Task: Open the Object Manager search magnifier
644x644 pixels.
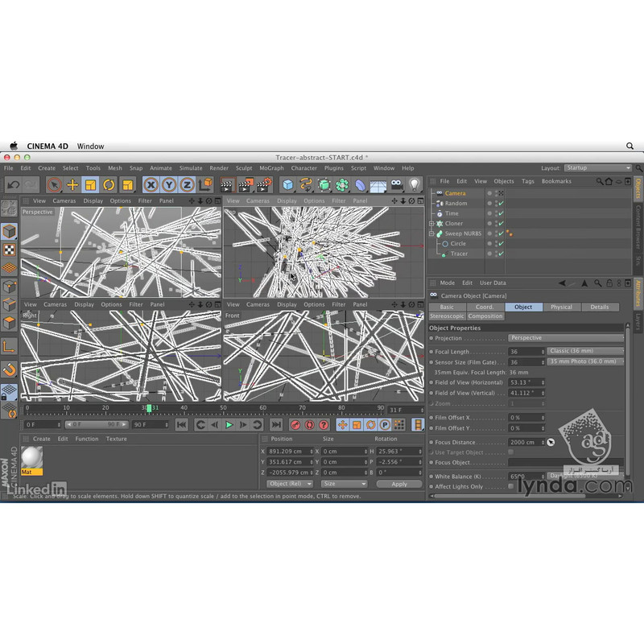Action: (x=600, y=181)
